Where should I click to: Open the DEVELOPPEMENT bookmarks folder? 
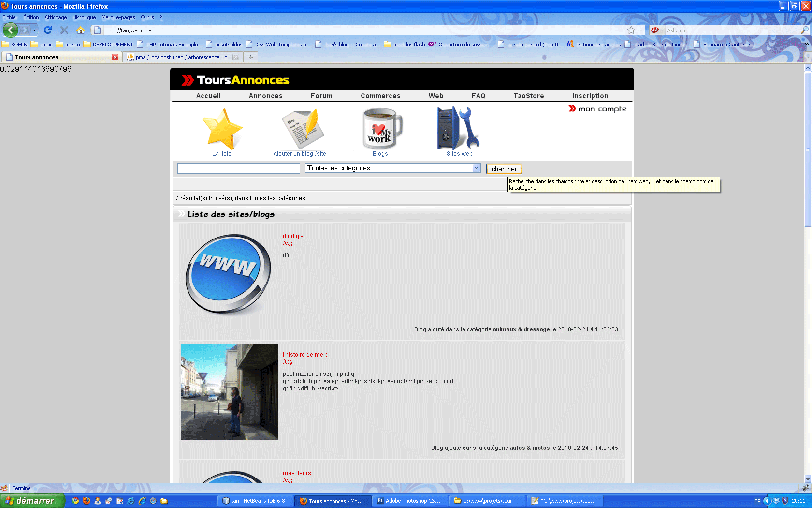pos(108,44)
